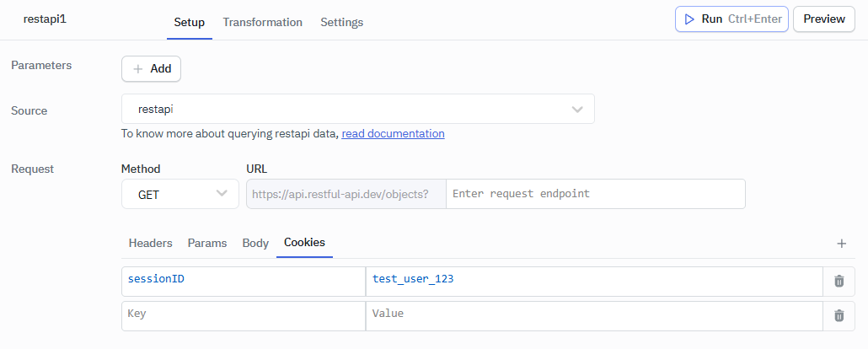Screen dimensions: 868x349
Task: Open the Params tab
Action: tap(206, 243)
